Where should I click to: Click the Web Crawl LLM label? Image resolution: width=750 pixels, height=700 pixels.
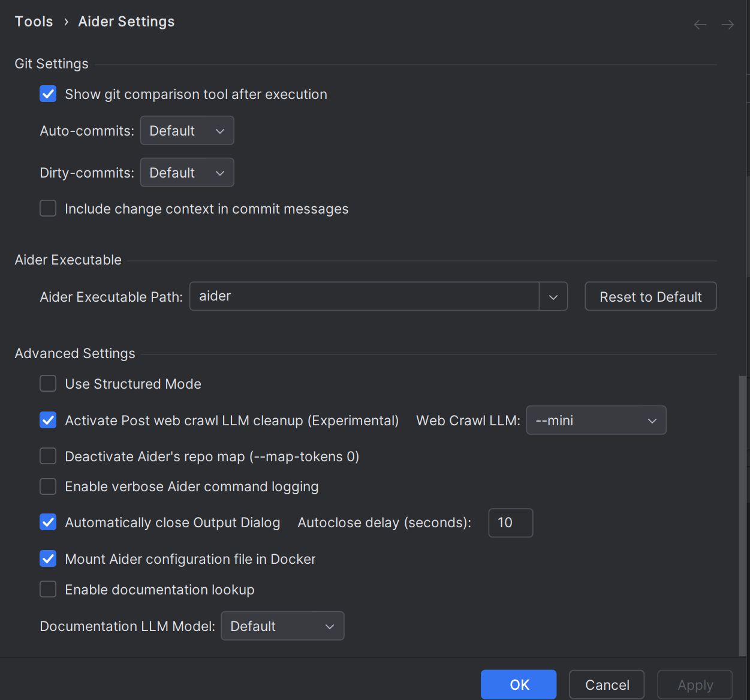(x=468, y=420)
